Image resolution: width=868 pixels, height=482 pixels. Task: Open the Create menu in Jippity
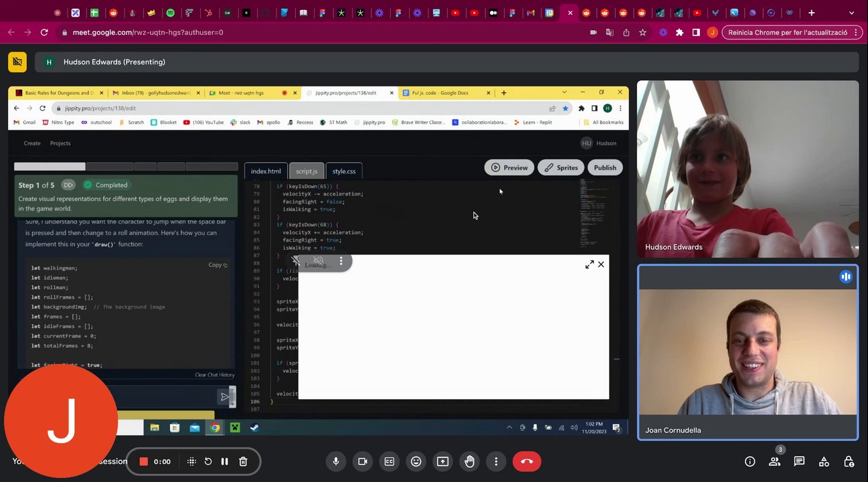click(x=32, y=143)
